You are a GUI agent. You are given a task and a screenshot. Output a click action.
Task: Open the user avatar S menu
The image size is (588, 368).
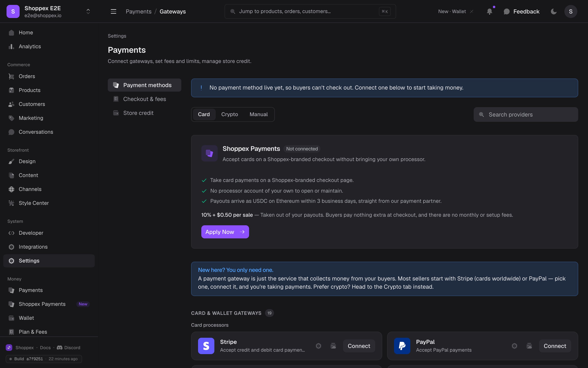pyautogui.click(x=571, y=11)
